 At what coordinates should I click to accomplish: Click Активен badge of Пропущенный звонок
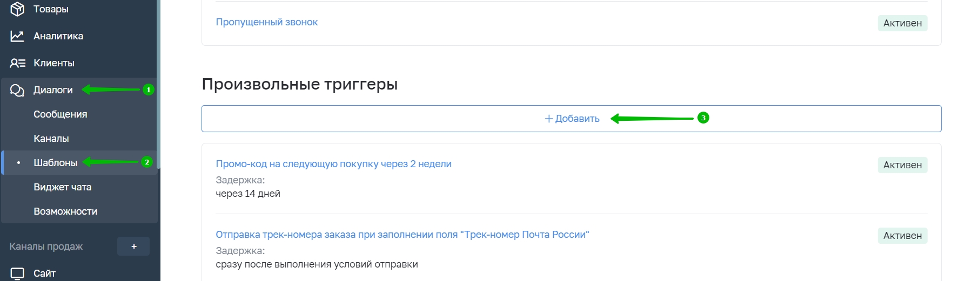(902, 23)
